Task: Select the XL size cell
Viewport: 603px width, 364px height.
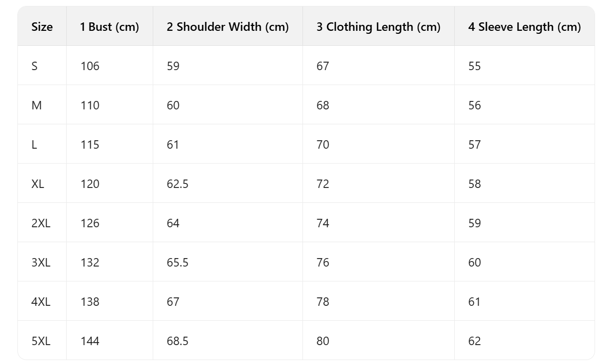Action: (38, 184)
